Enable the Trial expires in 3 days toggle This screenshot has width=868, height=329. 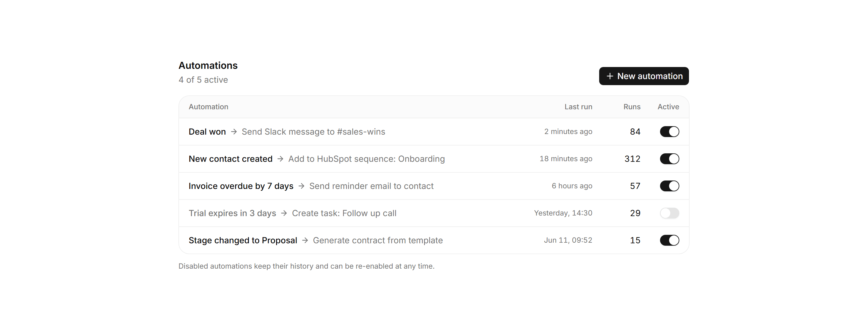[669, 213]
